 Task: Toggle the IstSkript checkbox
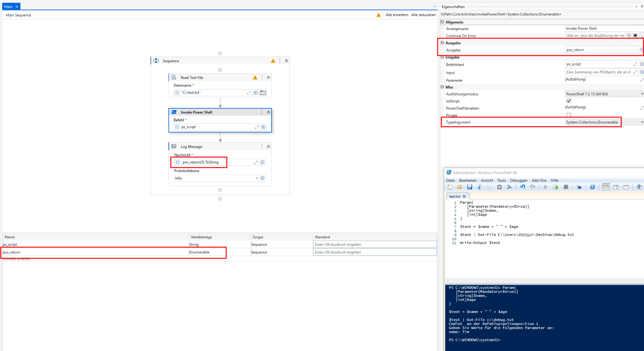(x=569, y=101)
